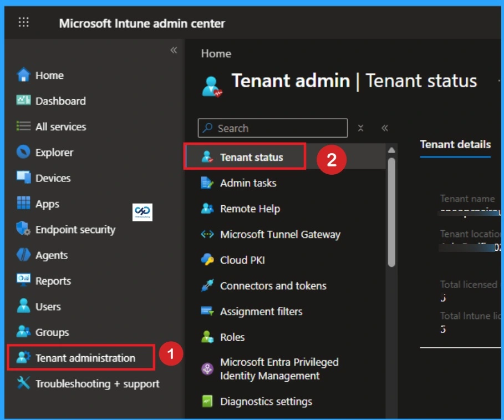Click the Search field in Tenant admin
Viewport: 504px width, 420px height.
tap(273, 128)
